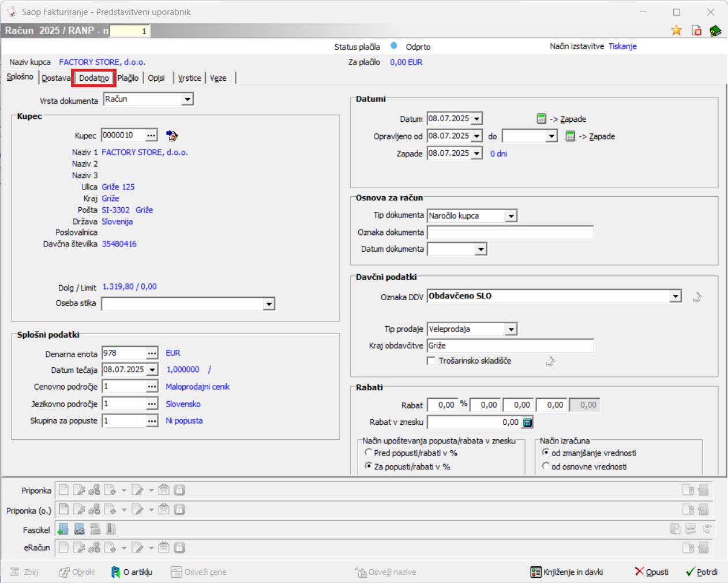Switch to the Splošno tab
Image resolution: width=728 pixels, height=583 pixels.
[x=20, y=77]
